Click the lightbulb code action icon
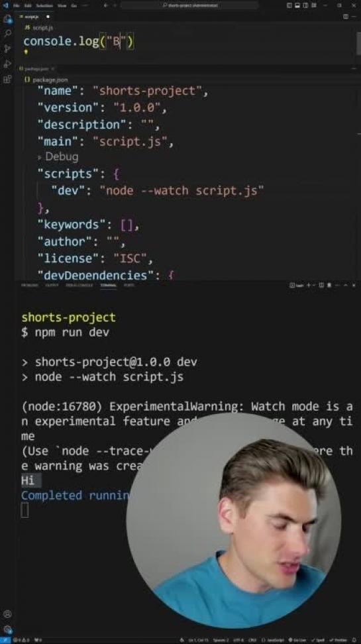Screen dimensions: 361x644 click(x=26, y=52)
